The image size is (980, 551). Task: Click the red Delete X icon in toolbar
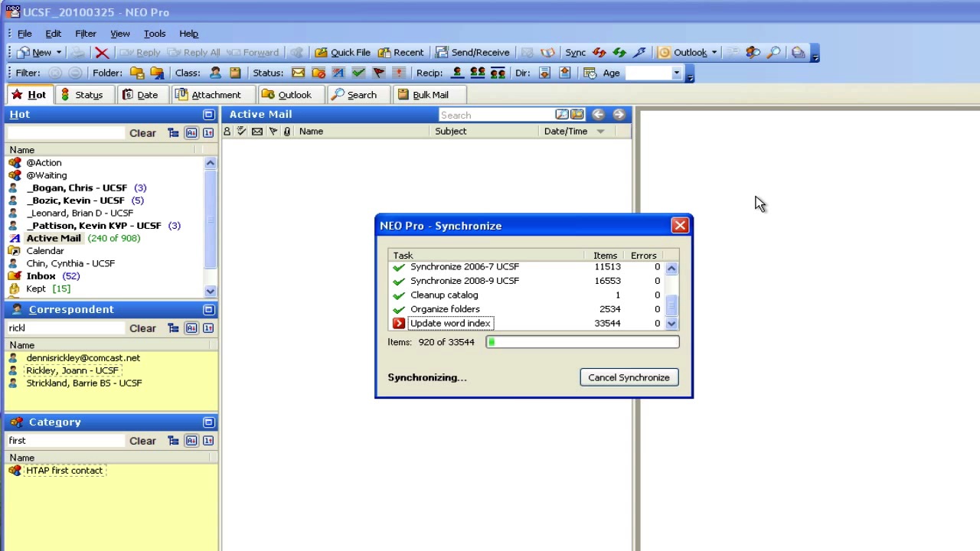tap(102, 53)
